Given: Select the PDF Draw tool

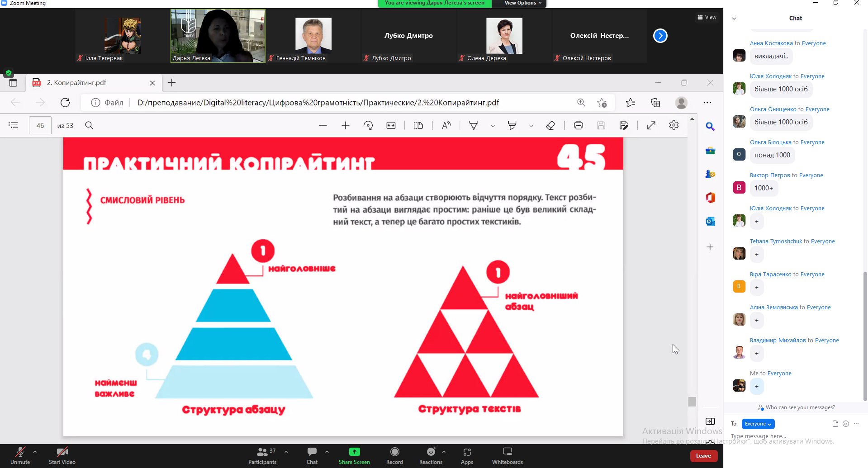Looking at the screenshot, I should click(x=474, y=125).
